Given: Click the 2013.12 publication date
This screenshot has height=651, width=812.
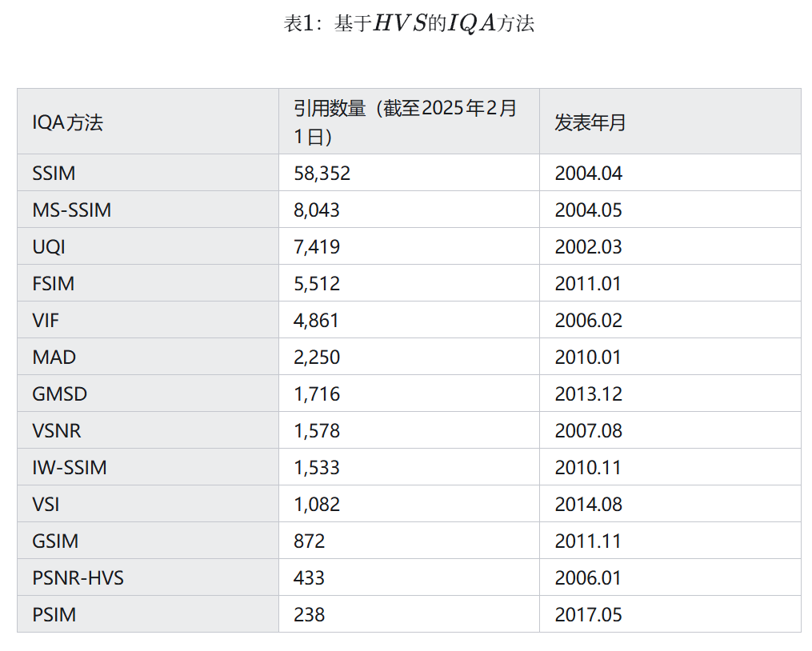Looking at the screenshot, I should pyautogui.click(x=588, y=394).
